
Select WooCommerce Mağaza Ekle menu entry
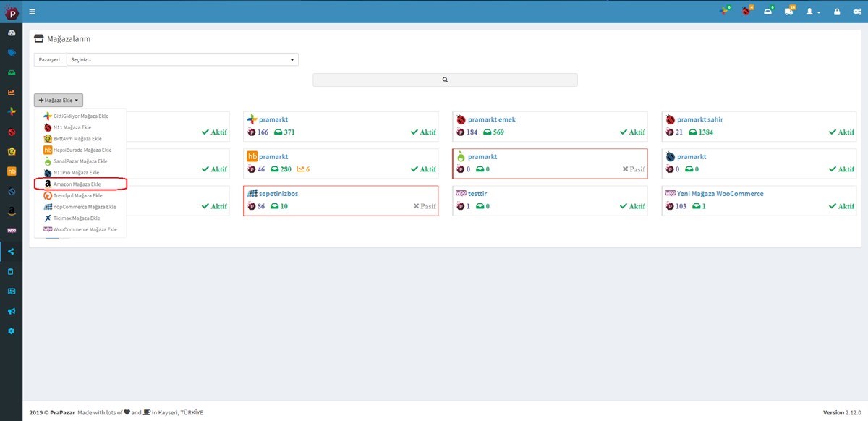click(x=80, y=229)
